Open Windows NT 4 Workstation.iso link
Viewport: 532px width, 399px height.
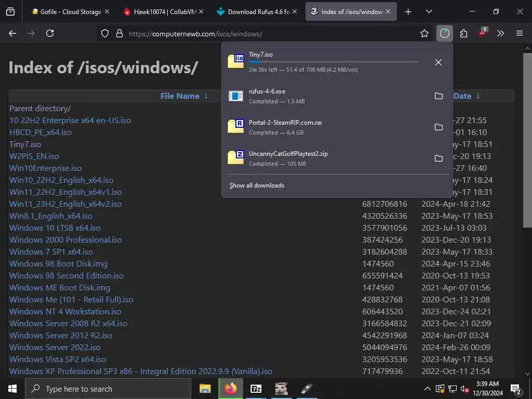point(65,312)
